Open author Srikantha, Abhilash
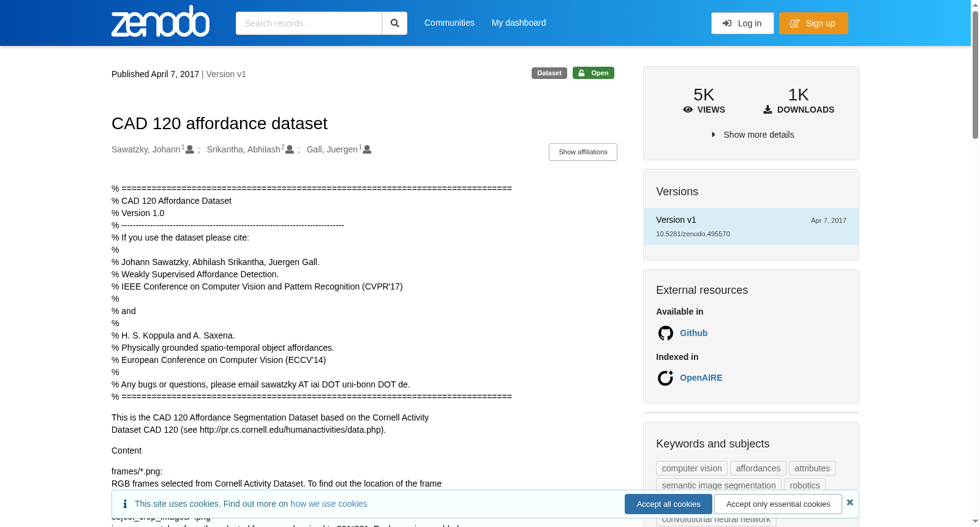Screen dimensions: 980x527 (243, 149)
